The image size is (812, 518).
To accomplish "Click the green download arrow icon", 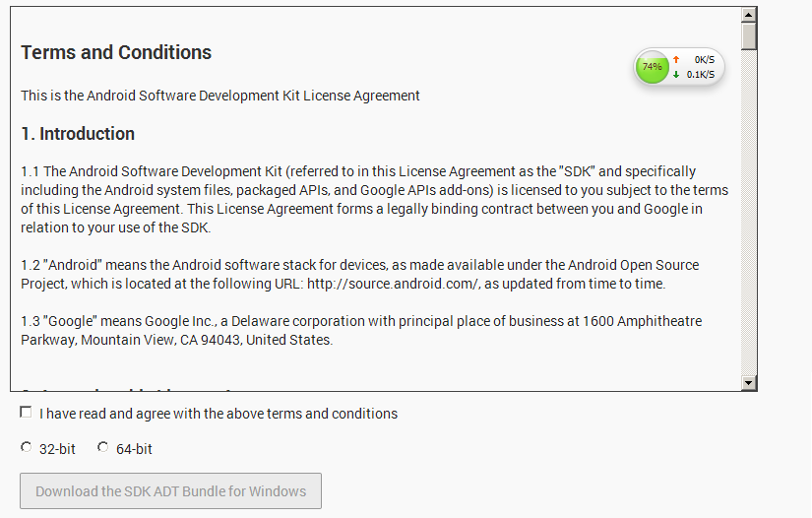I will [676, 75].
